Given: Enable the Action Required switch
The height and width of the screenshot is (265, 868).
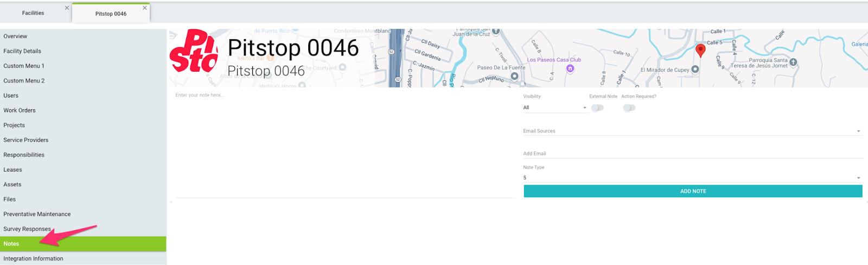Looking at the screenshot, I should pos(629,108).
